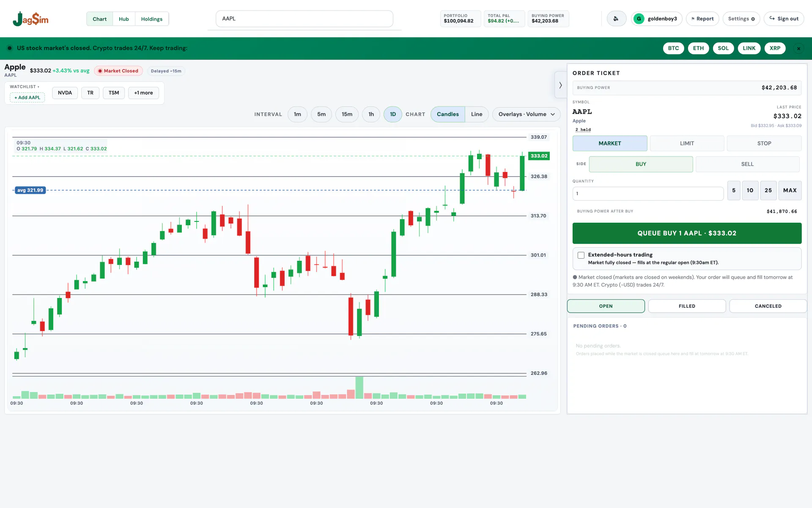Choose LIMIT order type
This screenshot has width=812, height=508.
687,144
